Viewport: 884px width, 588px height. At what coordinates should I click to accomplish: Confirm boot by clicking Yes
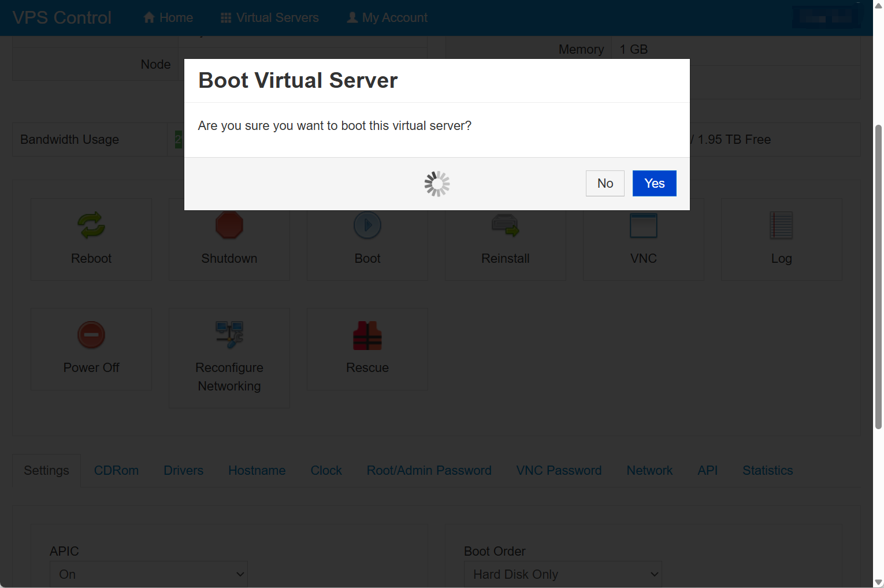point(654,183)
